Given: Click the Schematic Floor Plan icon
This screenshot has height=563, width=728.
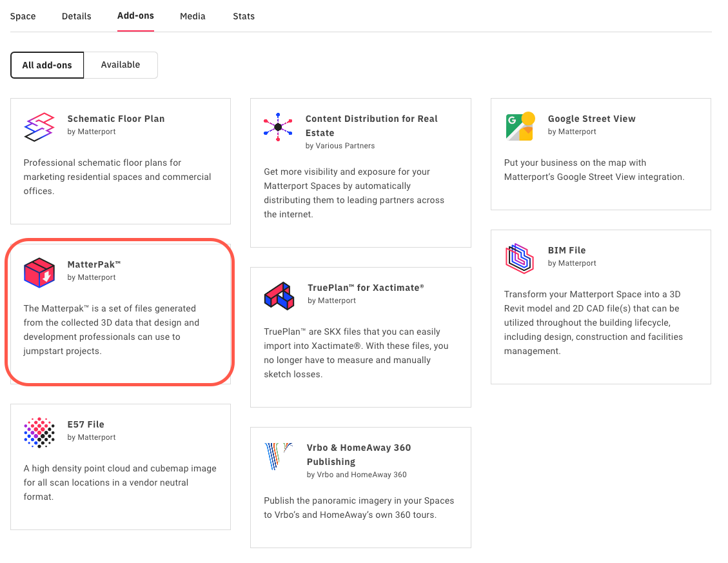Looking at the screenshot, I should coord(39,126).
